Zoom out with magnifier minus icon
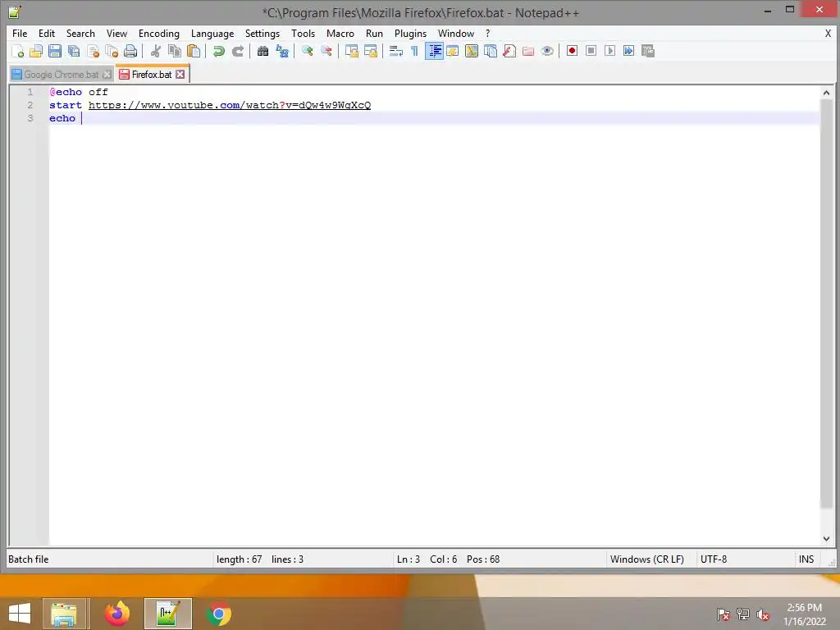 point(326,51)
